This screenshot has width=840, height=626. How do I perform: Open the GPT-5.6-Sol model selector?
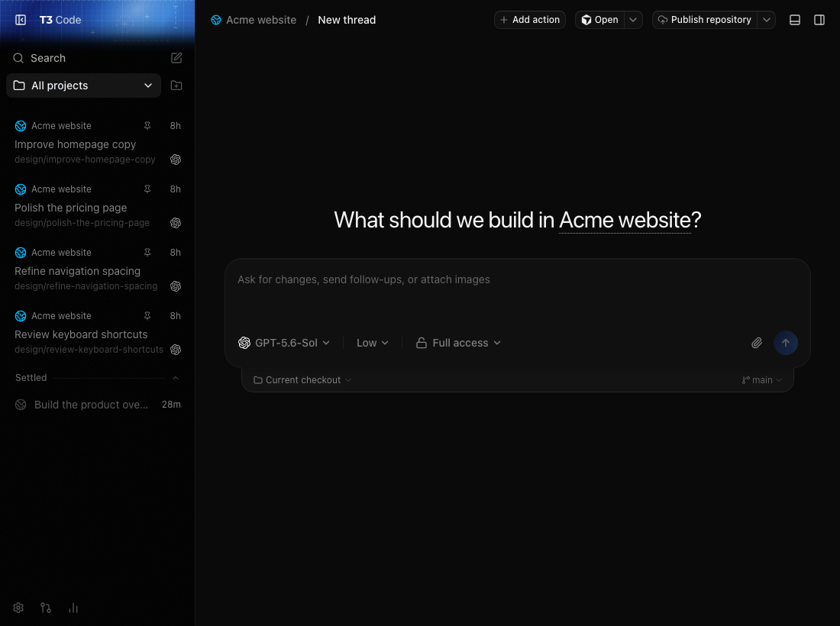(284, 343)
